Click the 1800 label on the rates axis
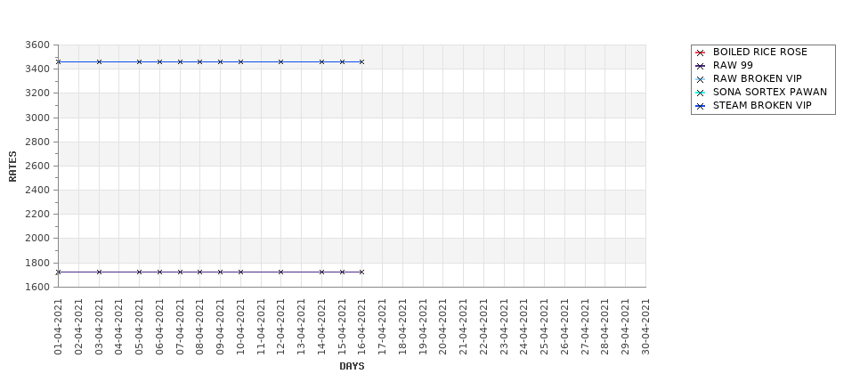The width and height of the screenshot is (868, 382). (37, 263)
